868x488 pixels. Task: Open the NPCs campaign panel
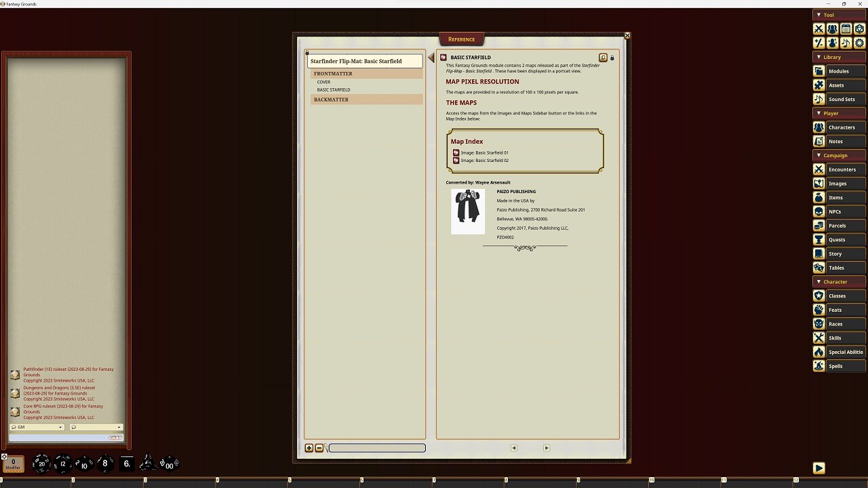[x=839, y=211]
